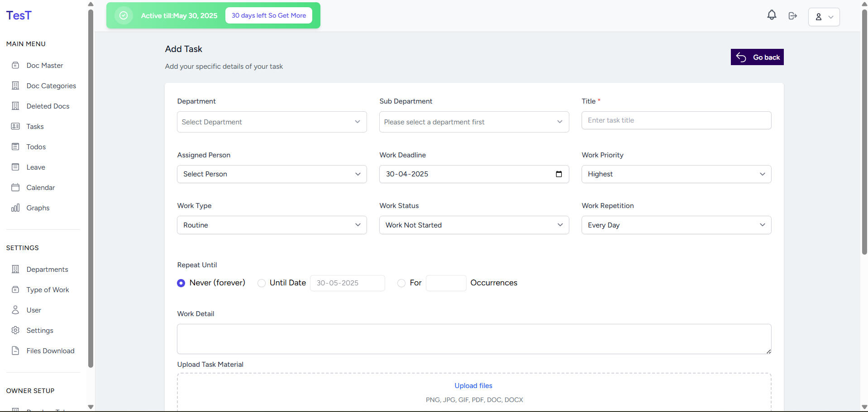Open the Calendar menu item
This screenshot has width=868, height=412.
pyautogui.click(x=40, y=187)
